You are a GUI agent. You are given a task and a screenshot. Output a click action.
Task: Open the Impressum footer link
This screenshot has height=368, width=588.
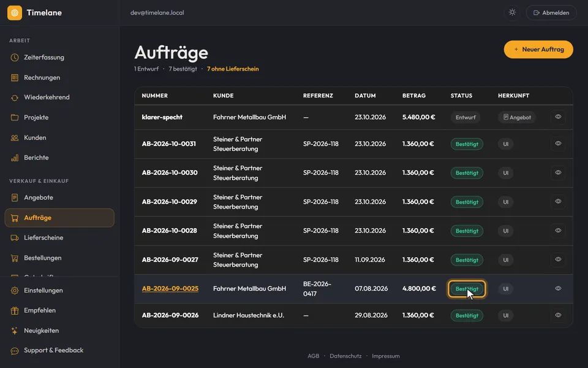tap(385, 356)
